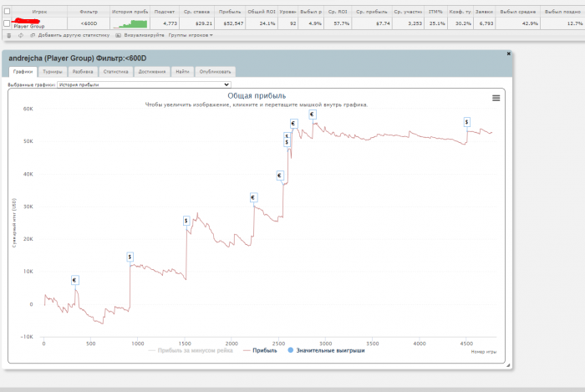Click the dollar win marker near game 1500
The height and width of the screenshot is (392, 585).
tap(186, 221)
